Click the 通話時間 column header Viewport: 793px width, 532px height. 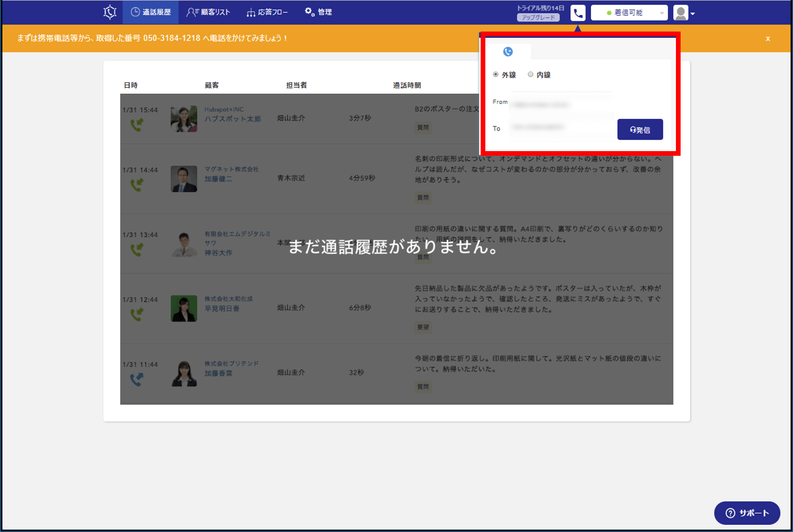(407, 85)
